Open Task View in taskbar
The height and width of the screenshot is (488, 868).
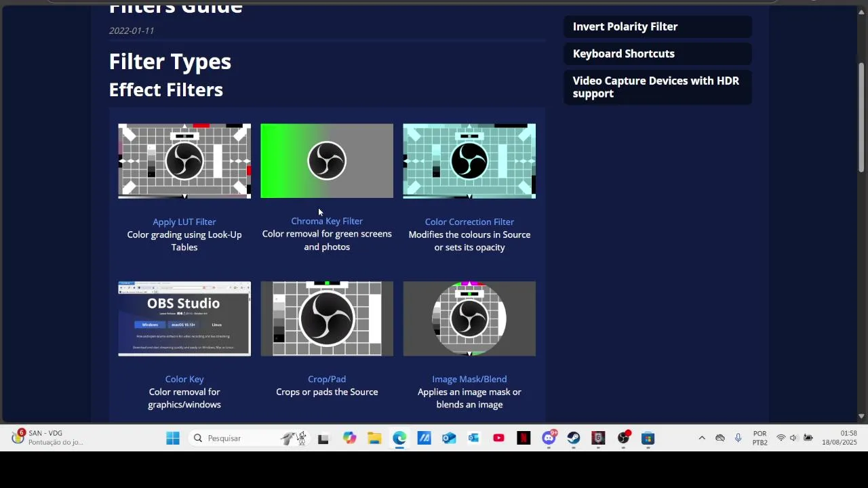323,439
